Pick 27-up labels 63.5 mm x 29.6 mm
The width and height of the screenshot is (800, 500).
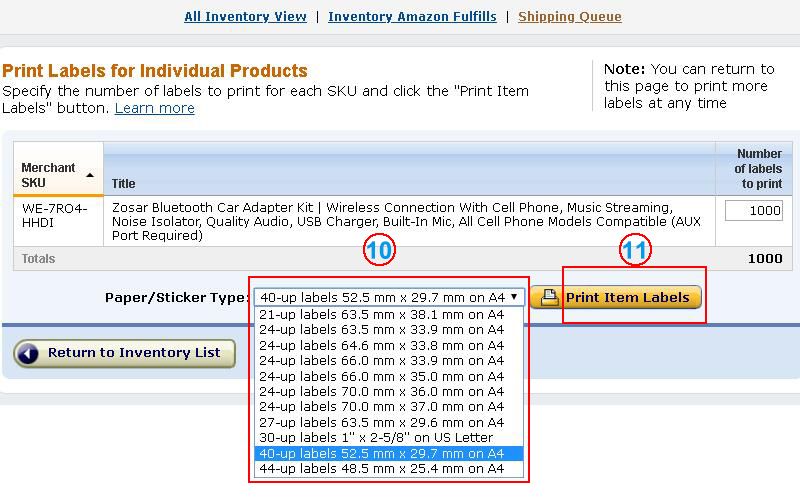point(381,422)
